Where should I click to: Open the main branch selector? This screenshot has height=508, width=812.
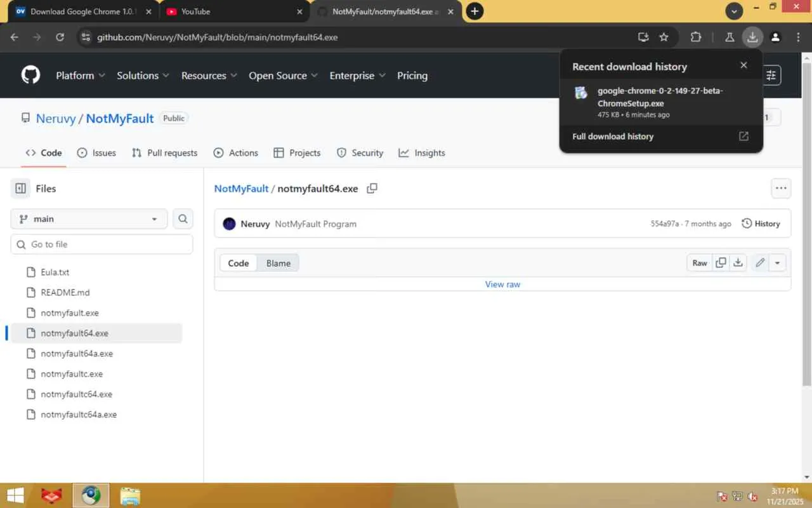pyautogui.click(x=89, y=219)
